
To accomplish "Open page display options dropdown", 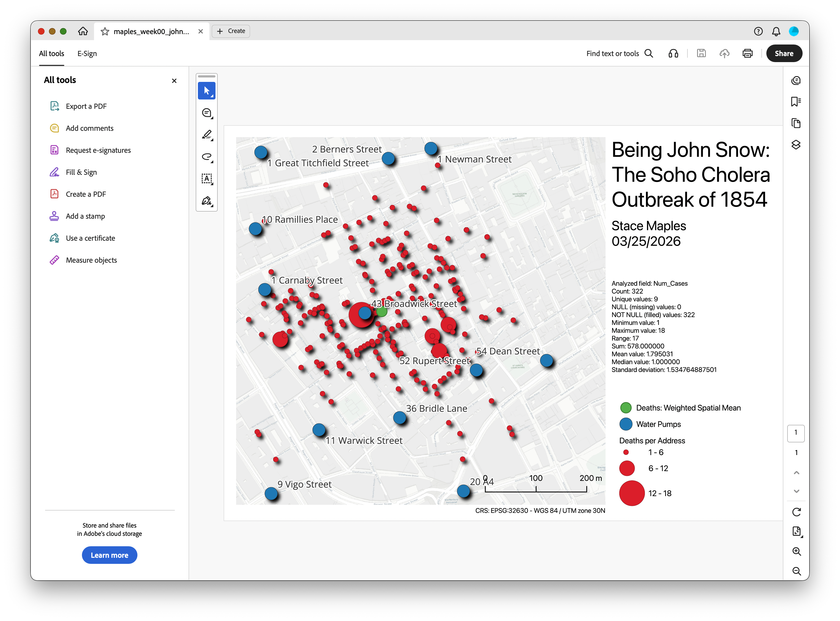I will coord(796,531).
